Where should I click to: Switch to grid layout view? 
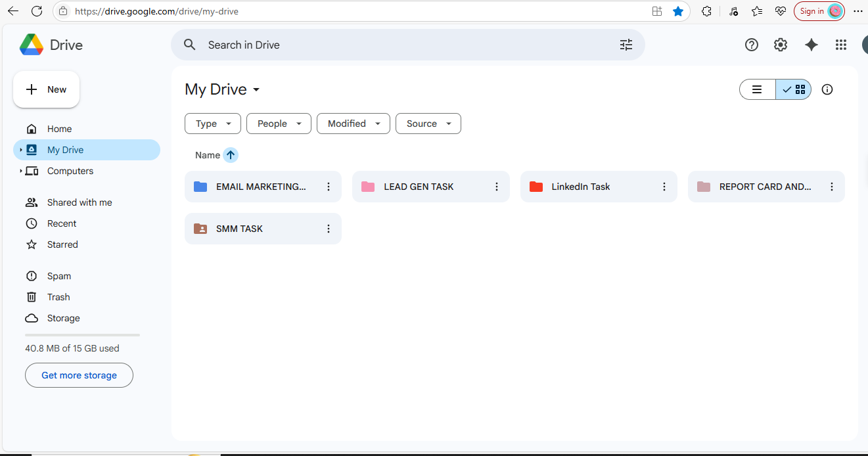point(794,89)
